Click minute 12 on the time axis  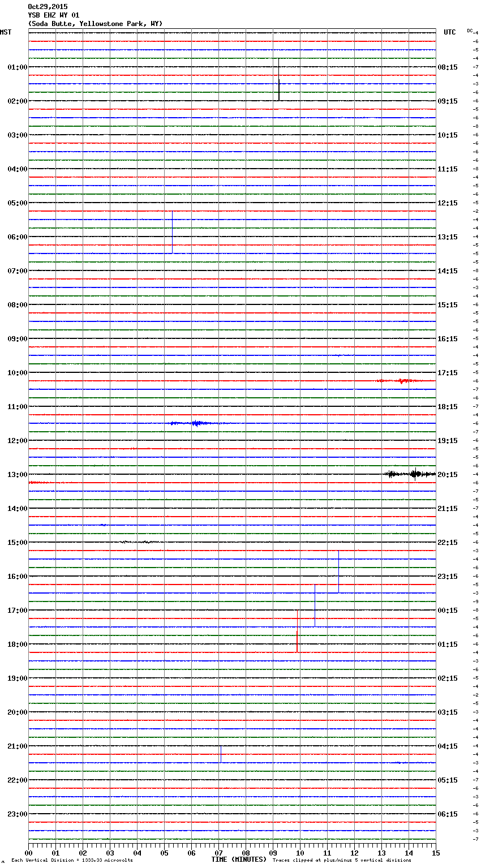(354, 853)
